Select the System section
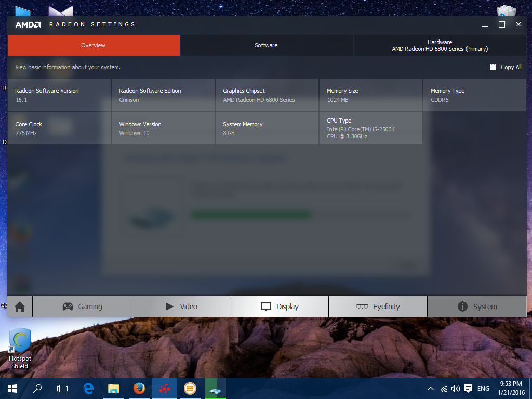This screenshot has height=399, width=532. click(x=477, y=307)
